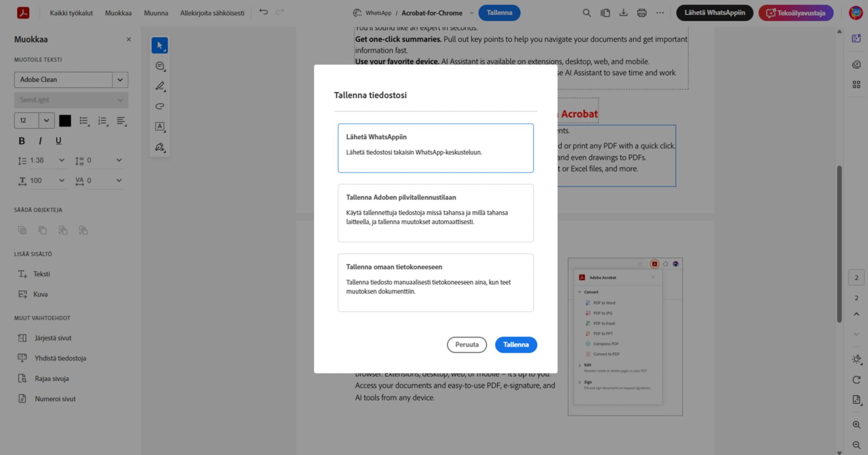Toggle bold formatting
This screenshot has width=868, height=455.
[21, 141]
